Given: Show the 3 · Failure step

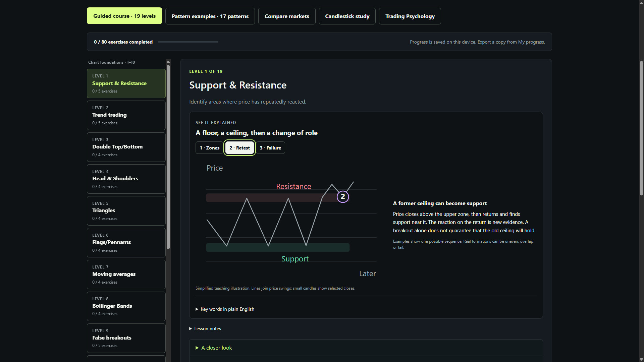Looking at the screenshot, I should click(x=270, y=148).
